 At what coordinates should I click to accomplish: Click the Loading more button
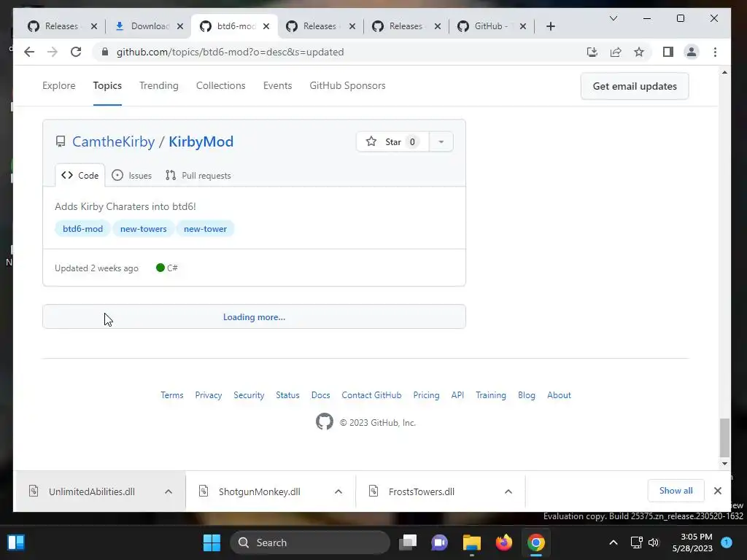254,316
